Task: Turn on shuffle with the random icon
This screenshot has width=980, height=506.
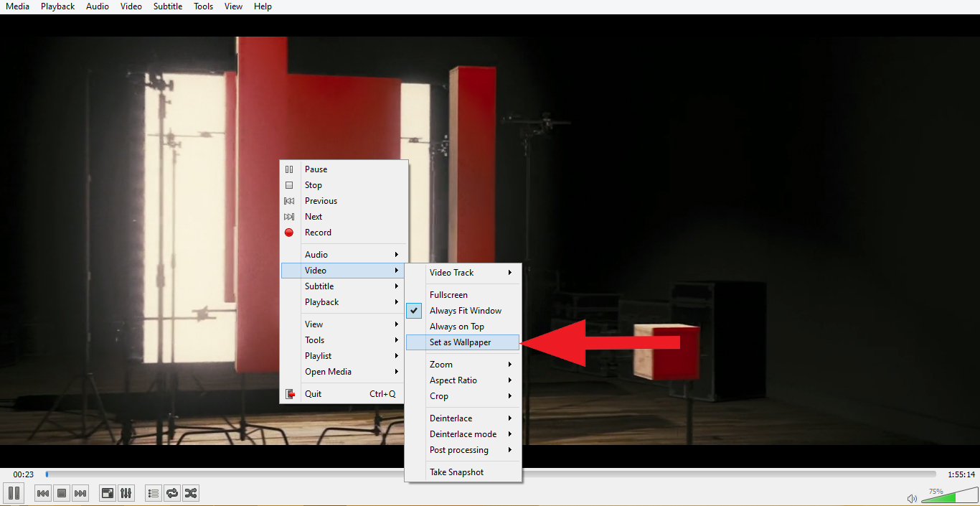Action: pos(191,493)
